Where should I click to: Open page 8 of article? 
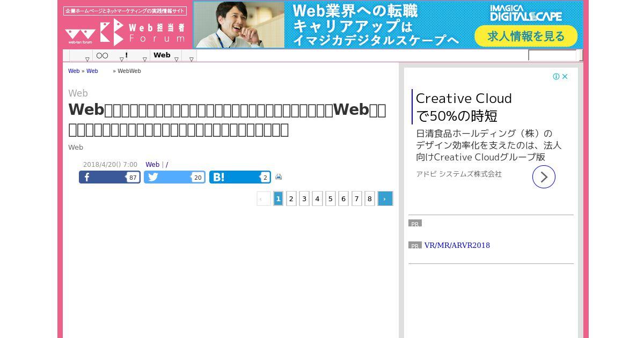coord(370,199)
